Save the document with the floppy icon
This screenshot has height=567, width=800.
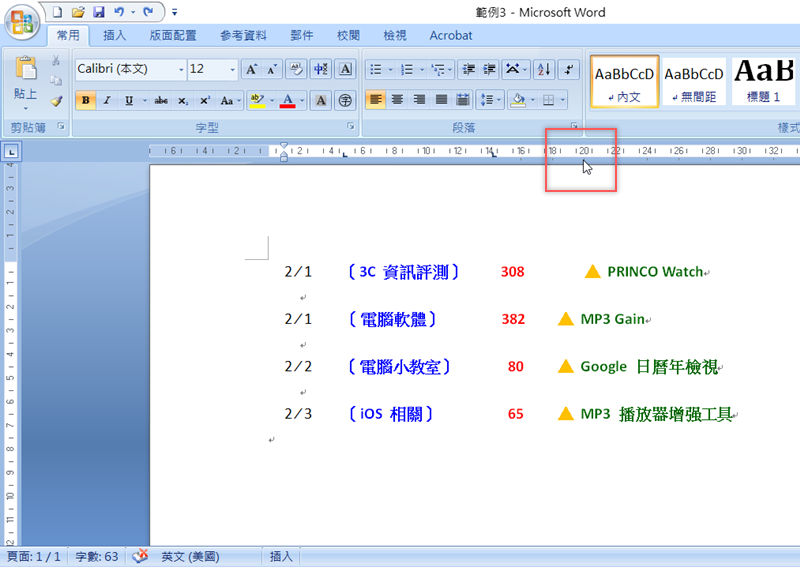click(98, 12)
